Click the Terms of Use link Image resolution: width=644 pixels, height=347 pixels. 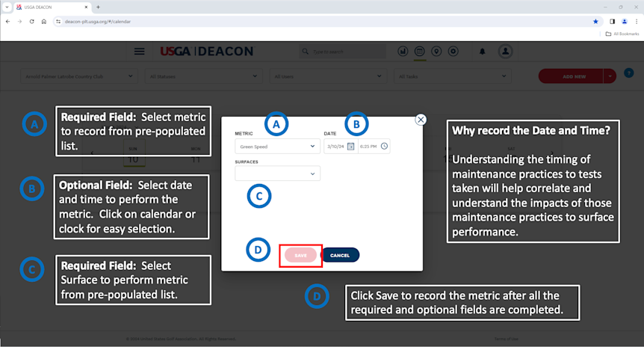[x=506, y=339]
